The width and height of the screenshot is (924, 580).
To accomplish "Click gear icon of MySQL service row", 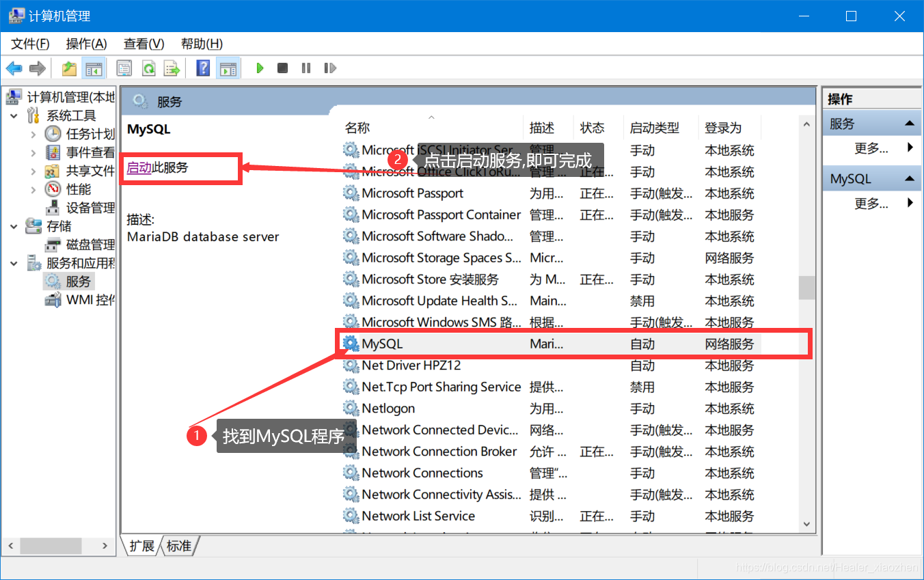I will pos(351,344).
